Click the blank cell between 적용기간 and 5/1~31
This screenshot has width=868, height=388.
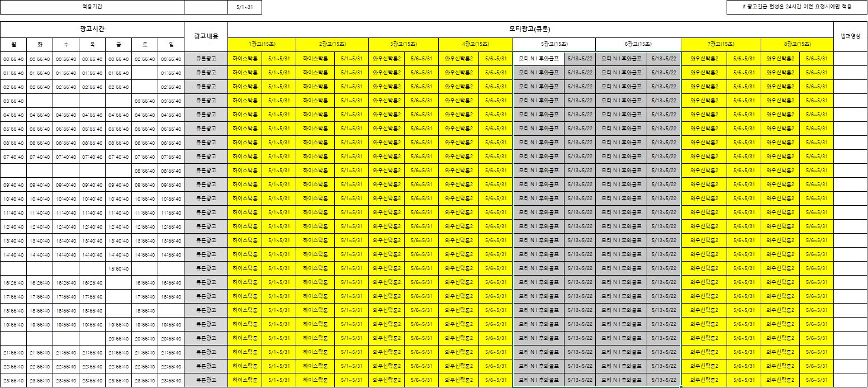206,7
